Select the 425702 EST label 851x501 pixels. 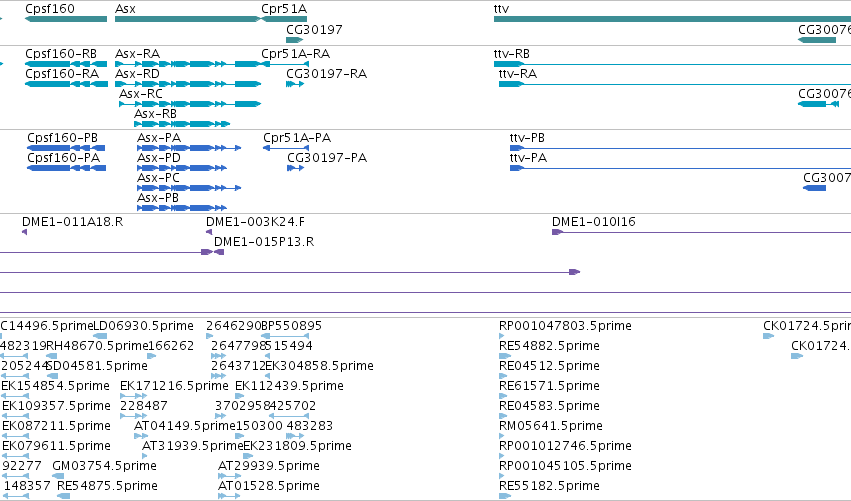[x=293, y=407]
